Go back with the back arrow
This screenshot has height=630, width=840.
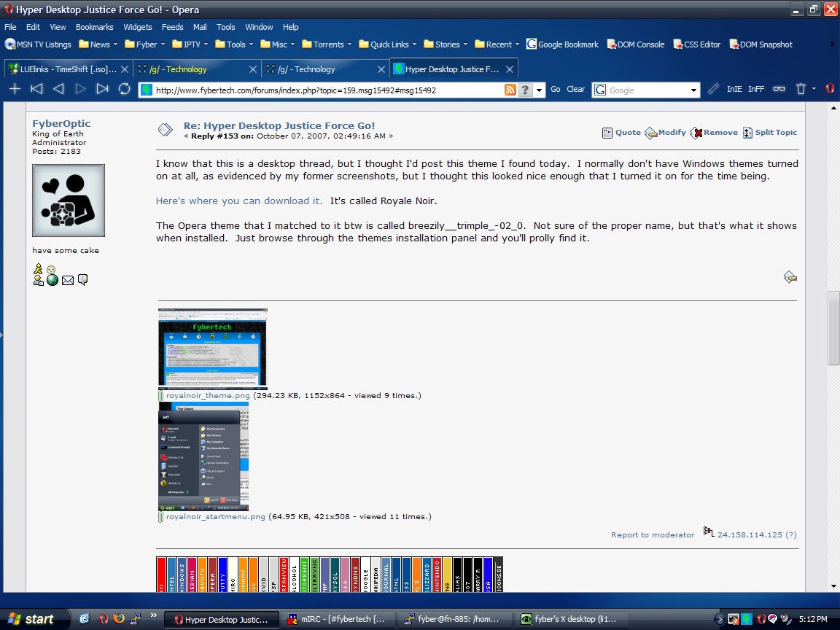(x=58, y=89)
